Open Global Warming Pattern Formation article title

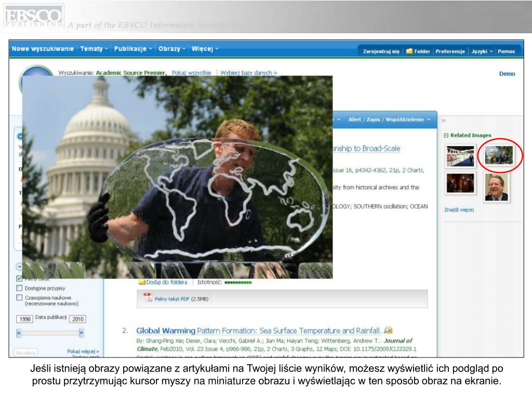pos(258,330)
